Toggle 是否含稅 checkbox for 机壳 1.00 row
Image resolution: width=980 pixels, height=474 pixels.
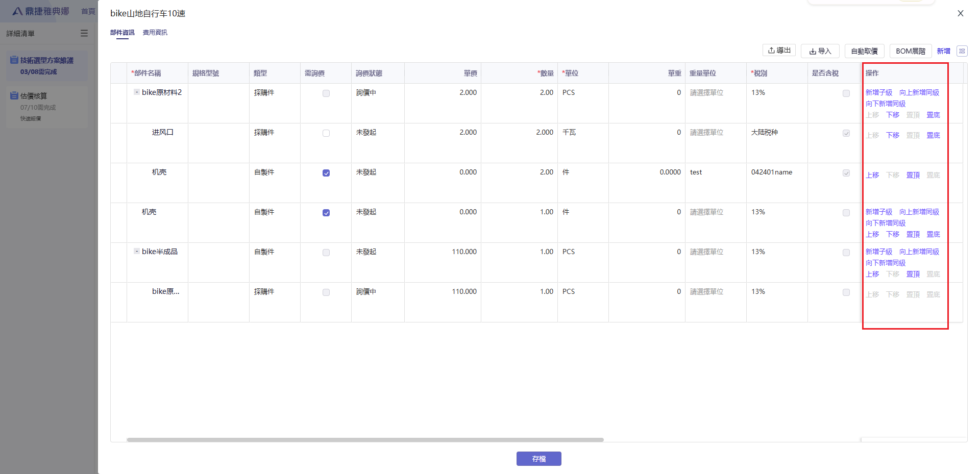(x=846, y=213)
